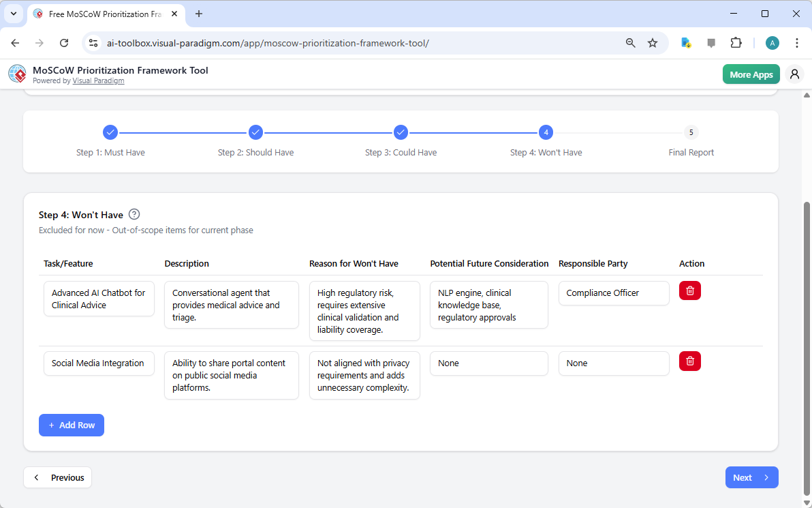Open the account profile icon

794,74
